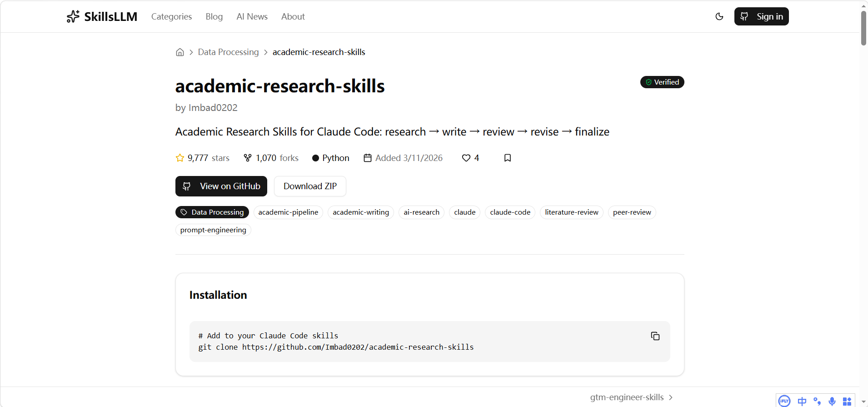
Task: Click the View on GitHub button
Action: [x=221, y=186]
